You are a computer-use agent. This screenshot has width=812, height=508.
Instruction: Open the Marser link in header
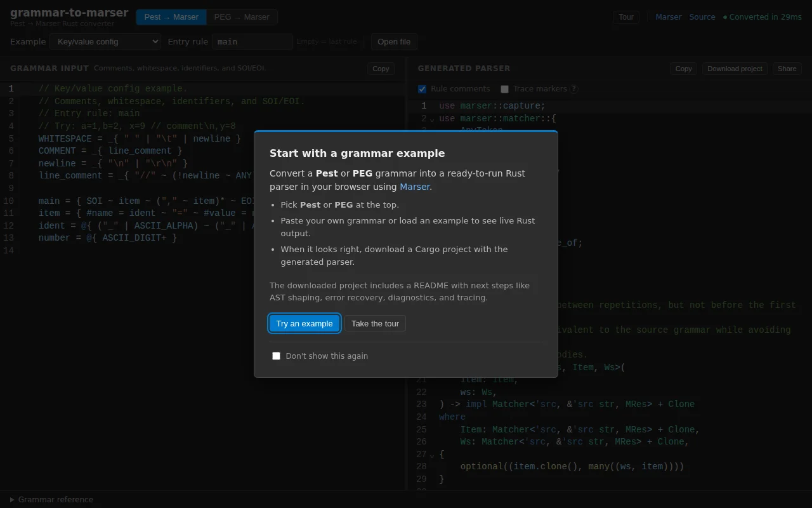669,17
